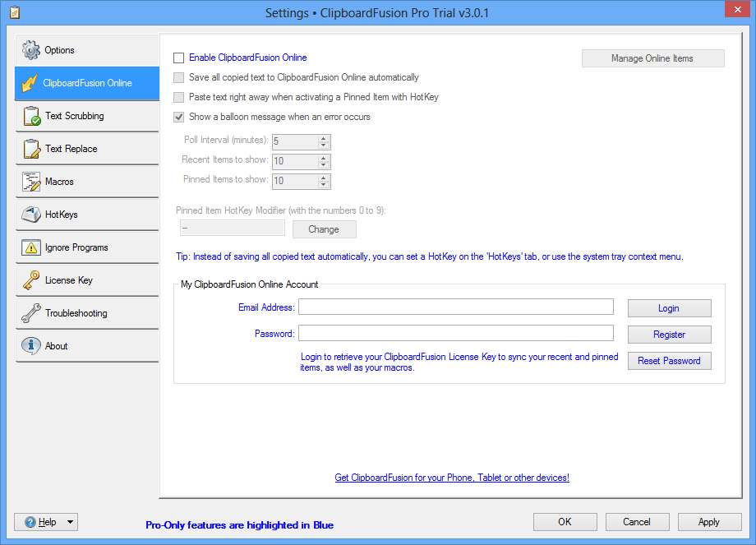The image size is (756, 545).
Task: Open the Ignore Programs tab
Action: [x=87, y=247]
